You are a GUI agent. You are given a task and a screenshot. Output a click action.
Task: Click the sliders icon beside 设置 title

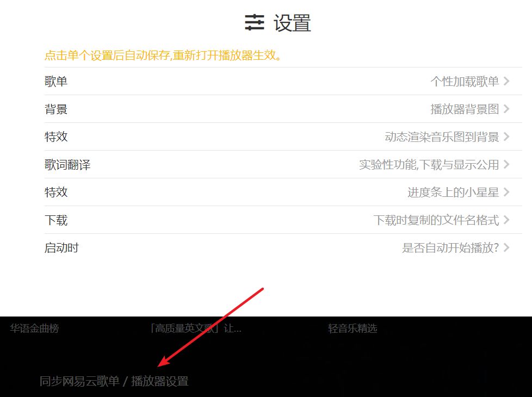pyautogui.click(x=254, y=23)
